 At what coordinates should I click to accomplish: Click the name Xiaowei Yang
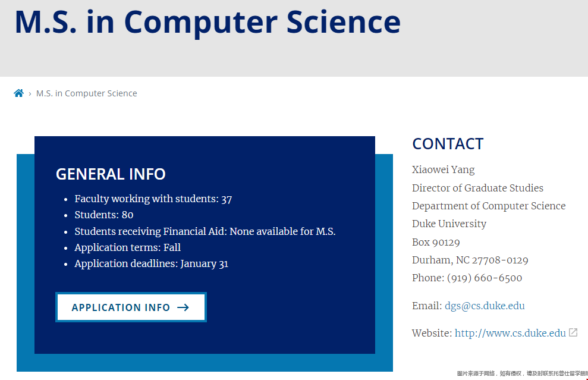pos(444,170)
